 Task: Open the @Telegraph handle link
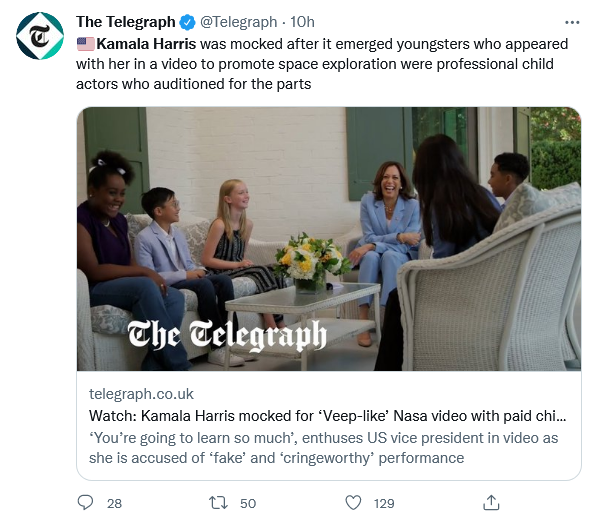(x=238, y=22)
